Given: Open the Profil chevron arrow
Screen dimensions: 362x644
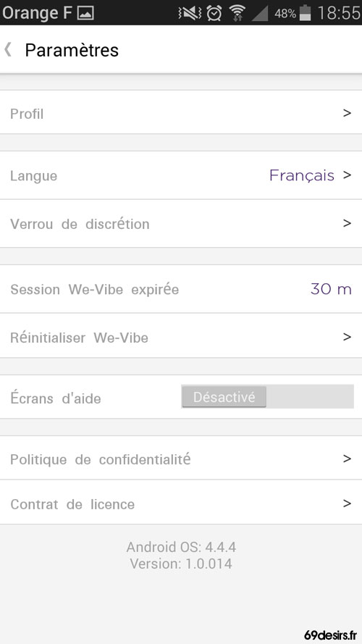Looking at the screenshot, I should (348, 113).
